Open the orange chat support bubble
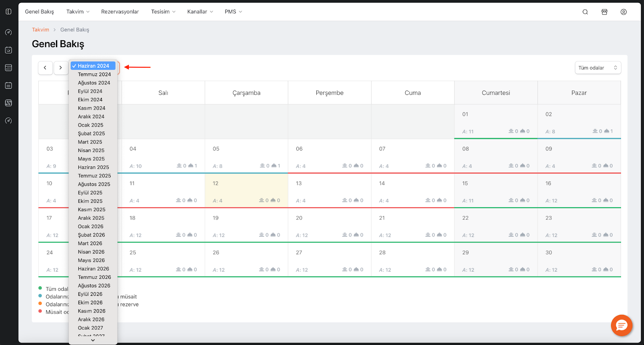 (x=621, y=325)
